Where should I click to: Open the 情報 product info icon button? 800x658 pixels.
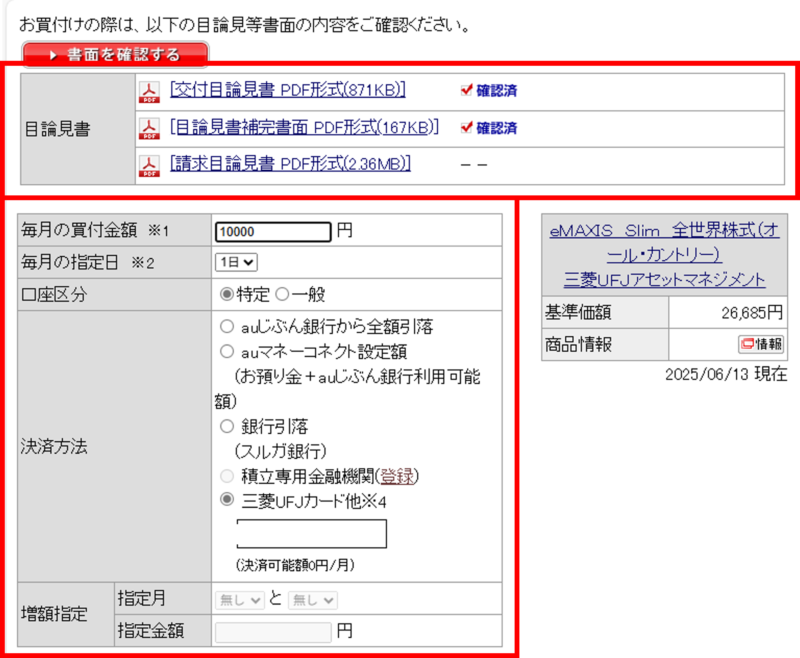[761, 344]
